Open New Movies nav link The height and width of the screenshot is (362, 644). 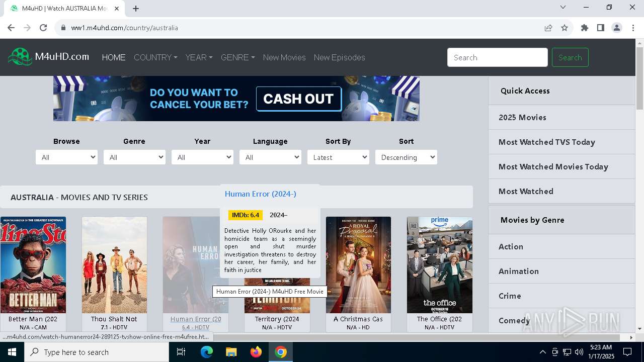click(x=284, y=57)
